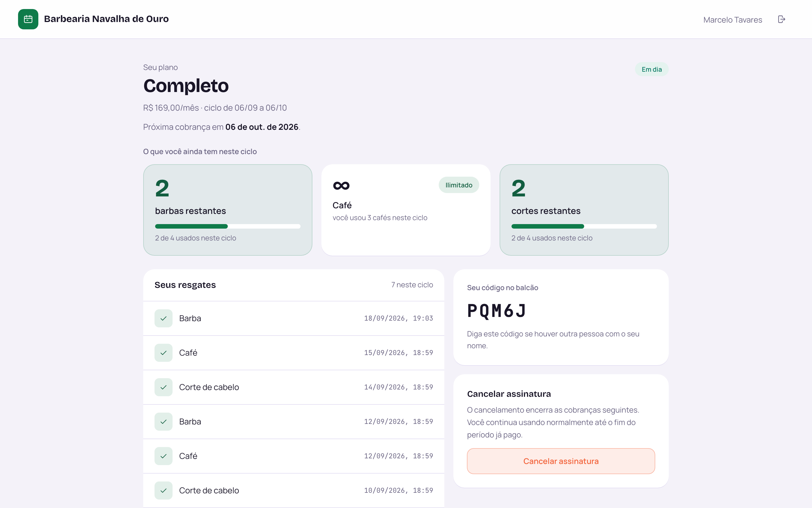Click checkmark icon for Barba 12/09/2026
Image resolution: width=812 pixels, height=508 pixels.
tap(164, 422)
